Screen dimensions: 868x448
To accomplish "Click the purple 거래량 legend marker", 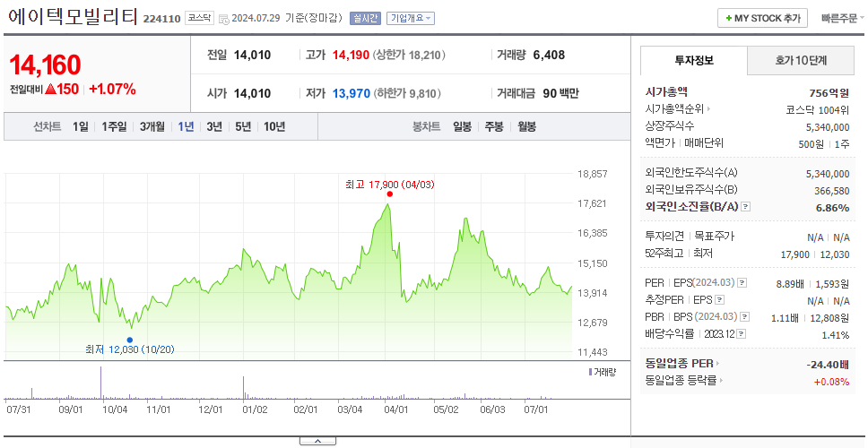I will point(590,372).
